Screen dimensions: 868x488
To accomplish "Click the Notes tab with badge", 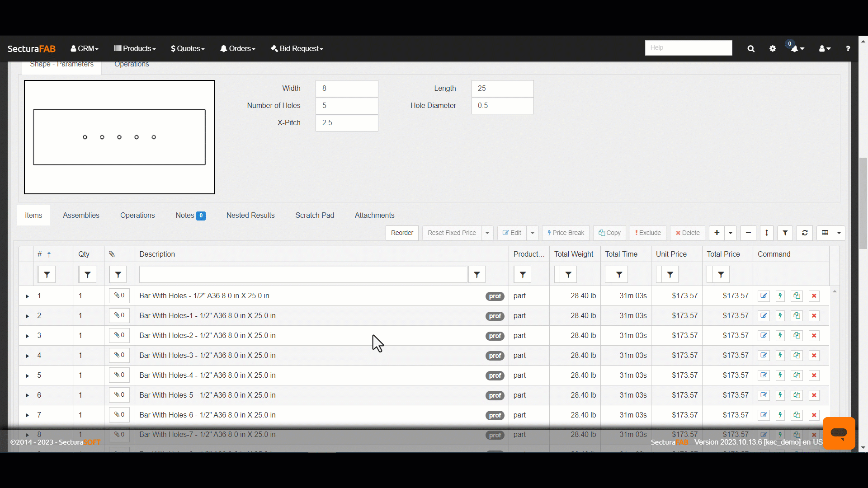I will 190,215.
